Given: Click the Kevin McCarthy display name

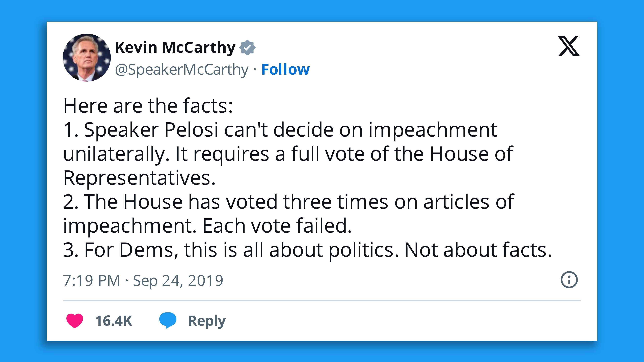Looking at the screenshot, I should pos(175,47).
